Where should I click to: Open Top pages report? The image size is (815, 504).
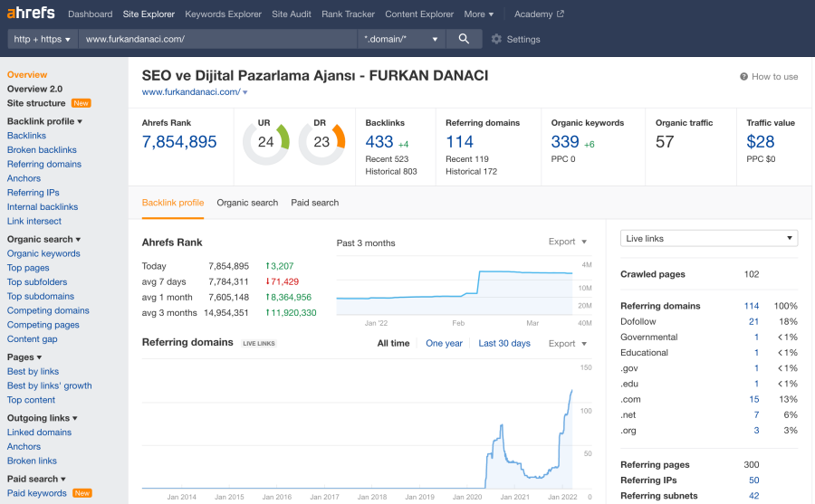(28, 268)
